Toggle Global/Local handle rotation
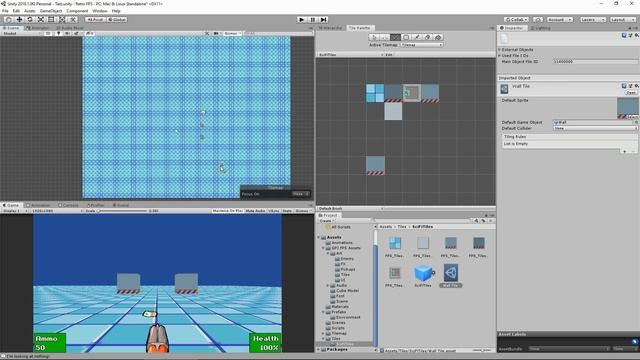640x360 pixels. pos(117,20)
